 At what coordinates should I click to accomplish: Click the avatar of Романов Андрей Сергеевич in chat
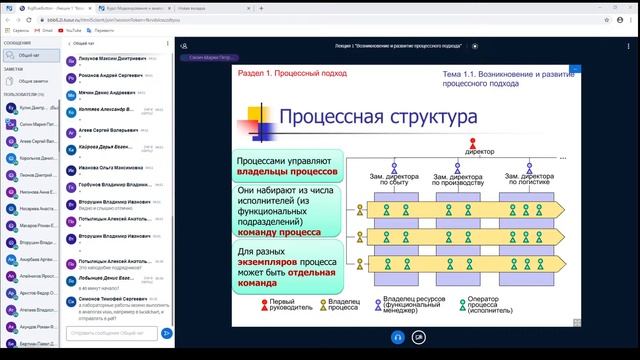pos(71,78)
